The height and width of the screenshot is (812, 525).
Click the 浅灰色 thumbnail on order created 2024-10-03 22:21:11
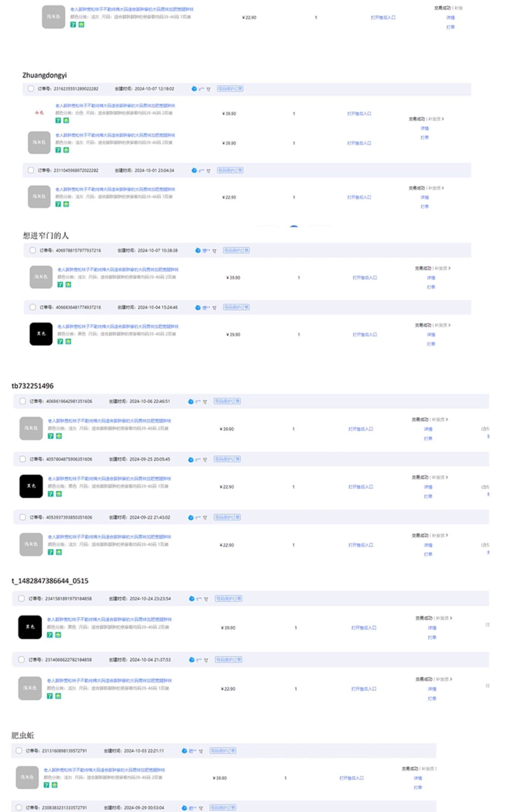click(x=27, y=778)
